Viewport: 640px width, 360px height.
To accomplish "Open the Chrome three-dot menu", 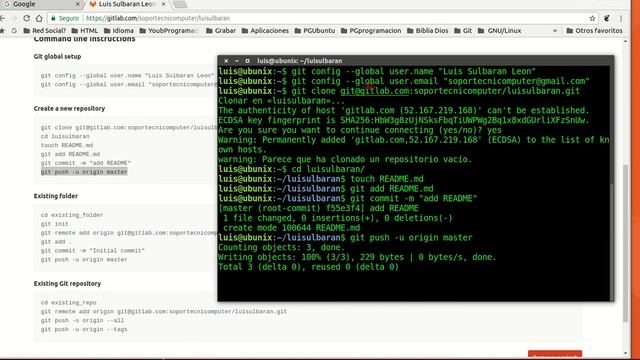I will coord(621,18).
